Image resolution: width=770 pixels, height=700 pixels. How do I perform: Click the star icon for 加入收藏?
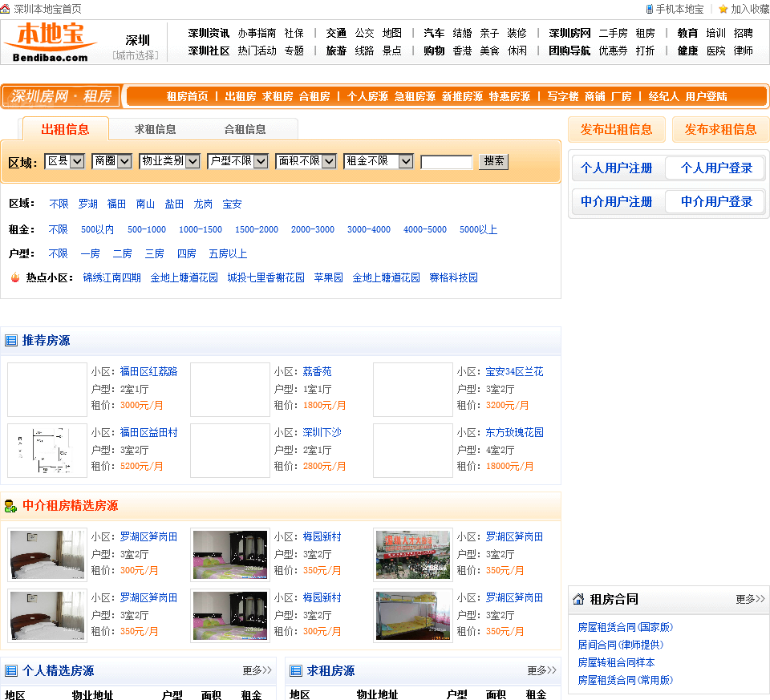pos(723,9)
